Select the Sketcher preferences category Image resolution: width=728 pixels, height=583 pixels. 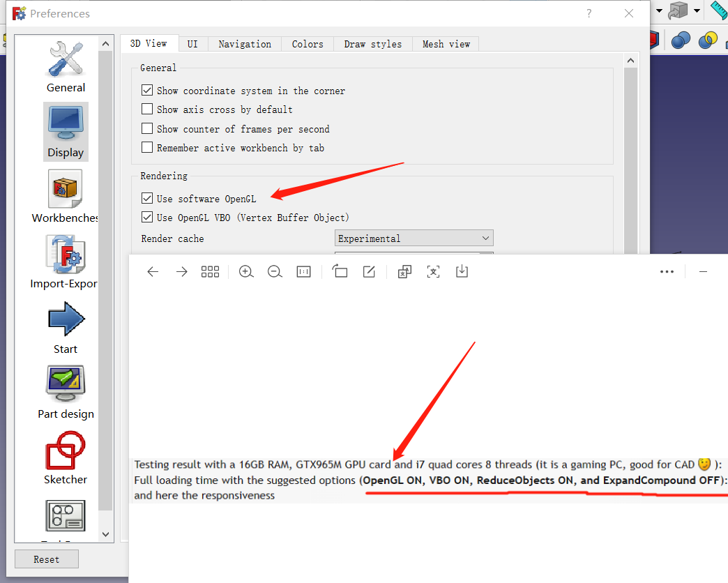click(66, 458)
